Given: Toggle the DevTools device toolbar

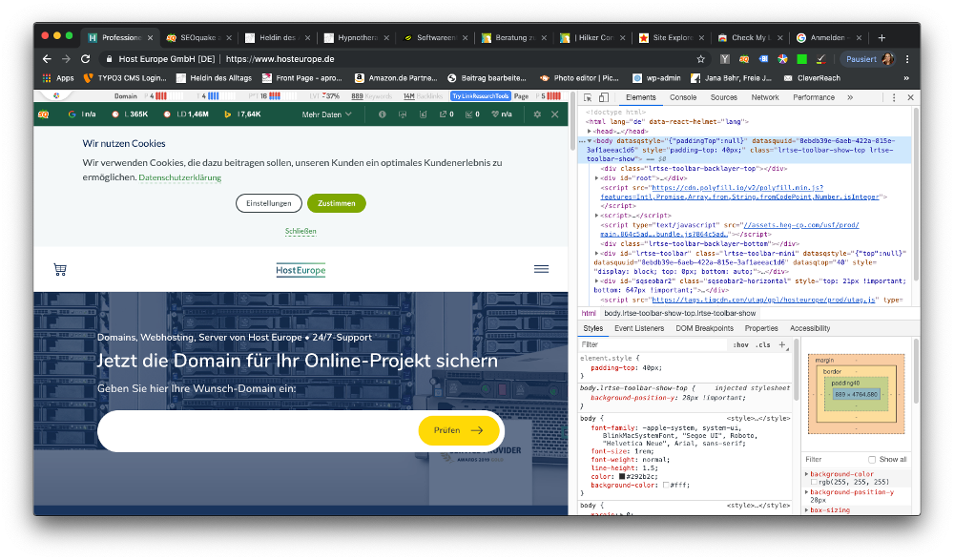Looking at the screenshot, I should click(604, 97).
